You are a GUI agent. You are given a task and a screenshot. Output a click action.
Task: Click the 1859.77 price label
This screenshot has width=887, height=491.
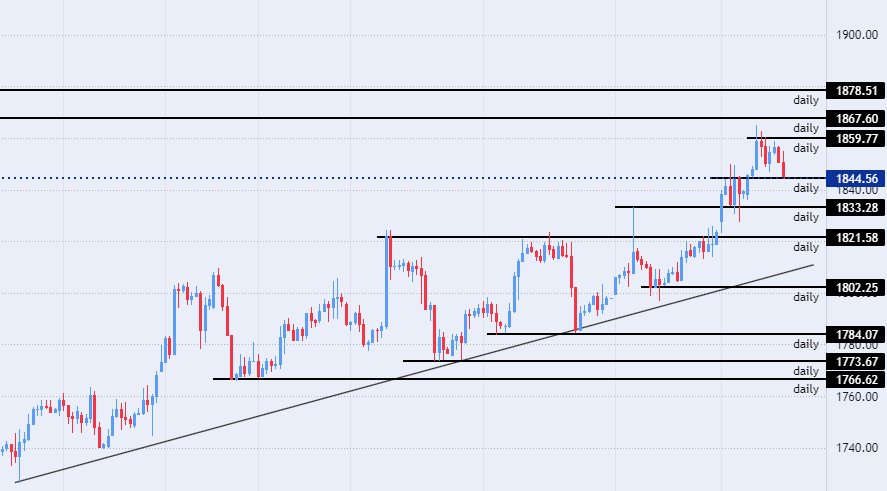point(858,138)
